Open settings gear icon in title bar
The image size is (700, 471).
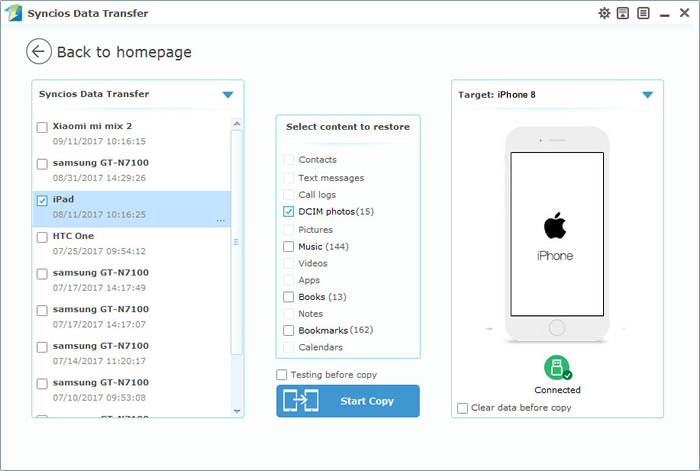tap(604, 13)
